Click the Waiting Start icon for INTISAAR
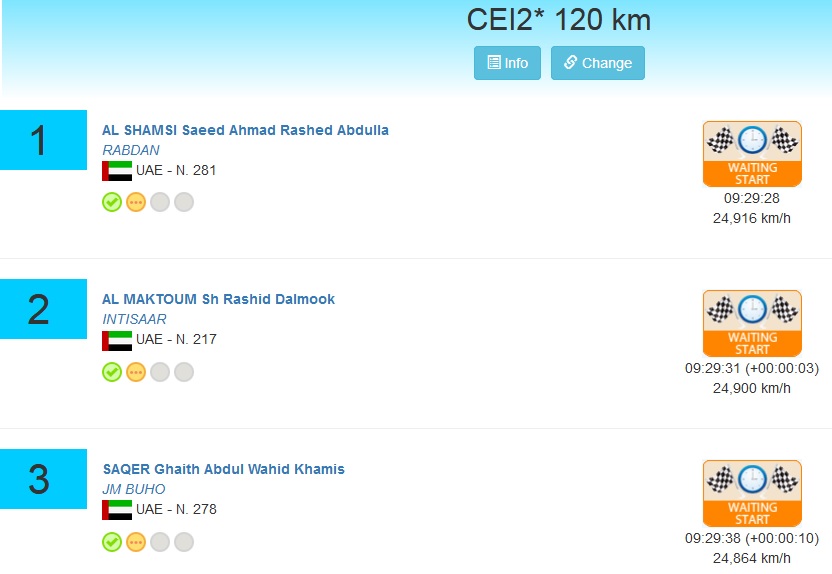Image resolution: width=832 pixels, height=574 pixels. (x=752, y=323)
